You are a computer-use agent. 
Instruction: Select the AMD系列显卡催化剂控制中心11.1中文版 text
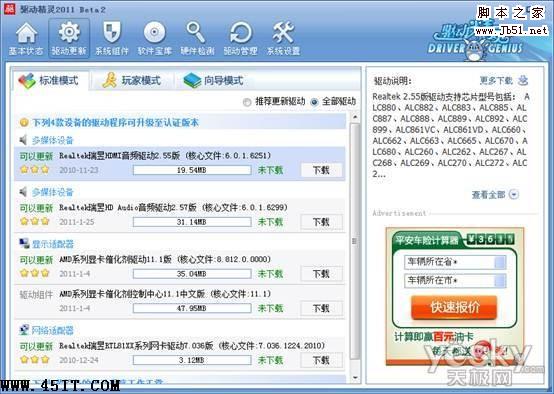coord(132,294)
